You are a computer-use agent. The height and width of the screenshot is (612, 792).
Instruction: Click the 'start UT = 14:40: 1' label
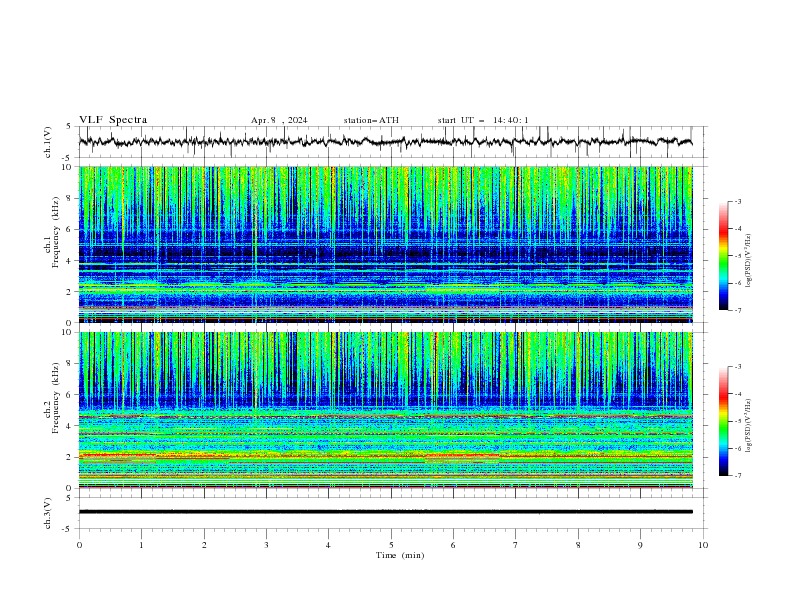[x=483, y=120]
